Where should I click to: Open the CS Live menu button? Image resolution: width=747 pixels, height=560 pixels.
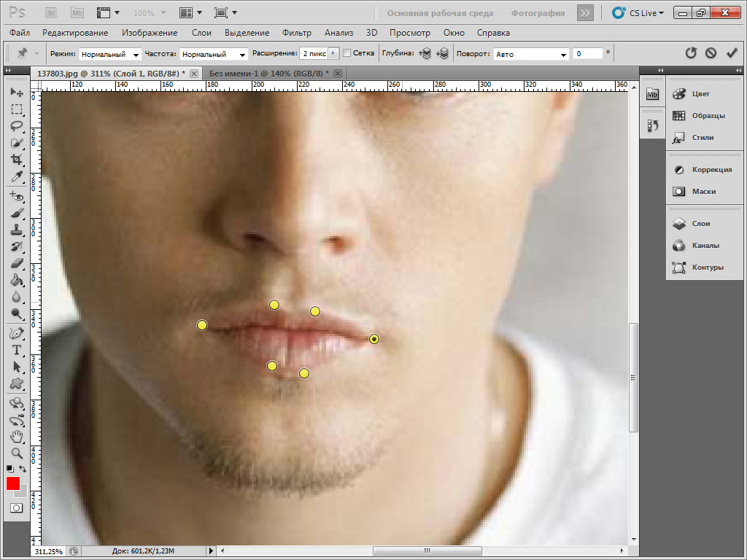click(638, 13)
